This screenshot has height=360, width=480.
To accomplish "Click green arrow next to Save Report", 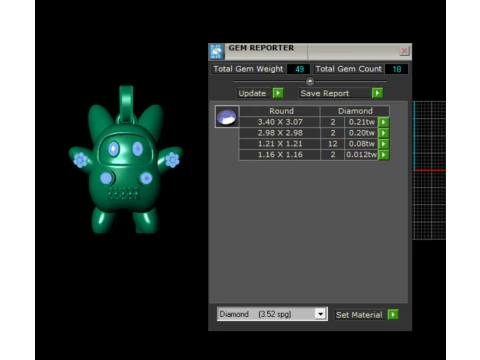I will [377, 93].
